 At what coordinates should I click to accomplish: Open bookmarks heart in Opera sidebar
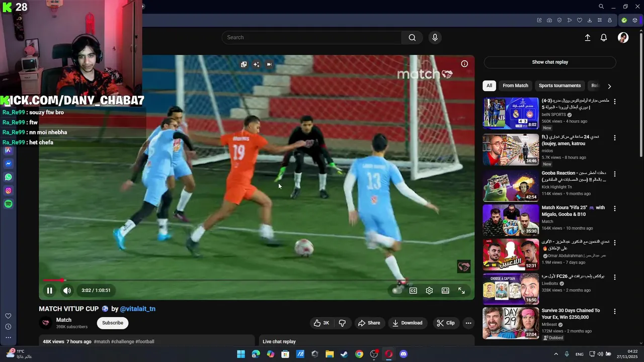point(8,316)
